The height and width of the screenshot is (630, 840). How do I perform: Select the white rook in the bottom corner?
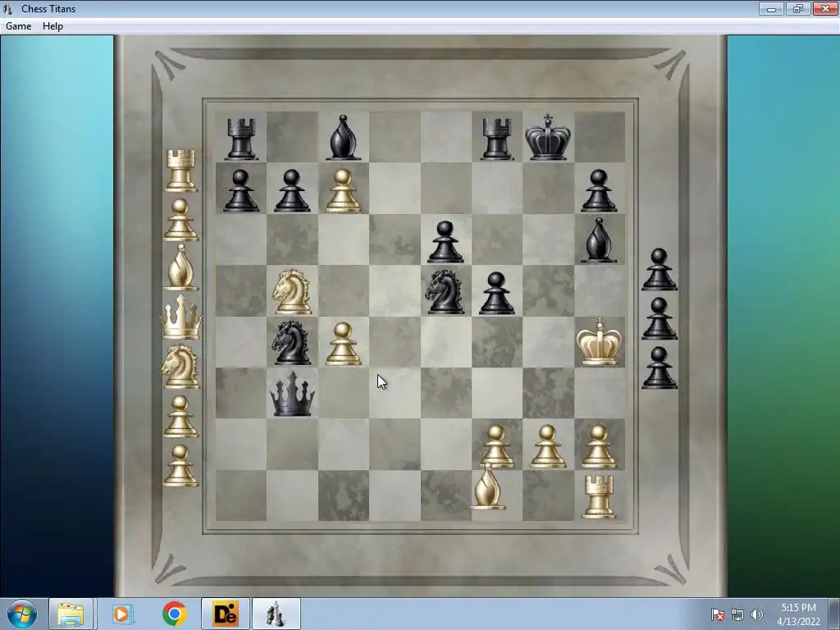tap(598, 496)
